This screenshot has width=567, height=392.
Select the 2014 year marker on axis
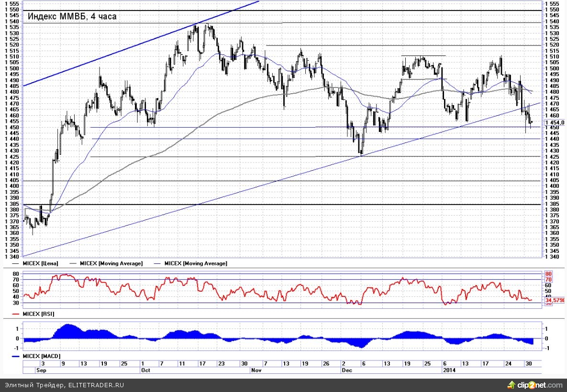tap(449, 370)
